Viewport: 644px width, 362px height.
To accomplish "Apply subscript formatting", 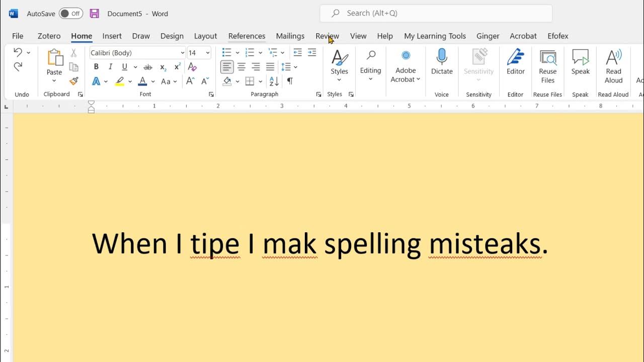I will [163, 67].
